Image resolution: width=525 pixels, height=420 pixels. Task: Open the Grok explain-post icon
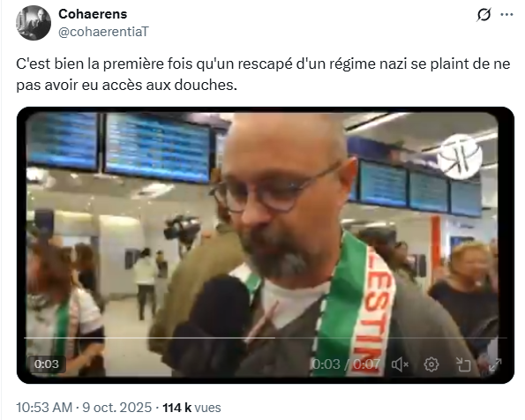(484, 15)
